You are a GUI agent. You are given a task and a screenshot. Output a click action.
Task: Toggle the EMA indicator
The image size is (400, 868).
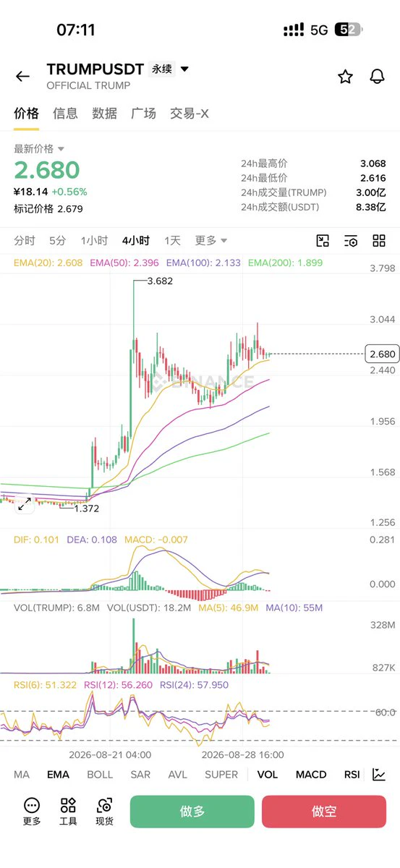click(x=58, y=775)
